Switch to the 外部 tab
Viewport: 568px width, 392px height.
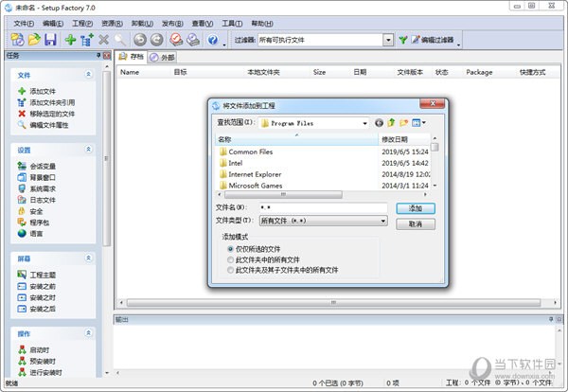[x=162, y=57]
